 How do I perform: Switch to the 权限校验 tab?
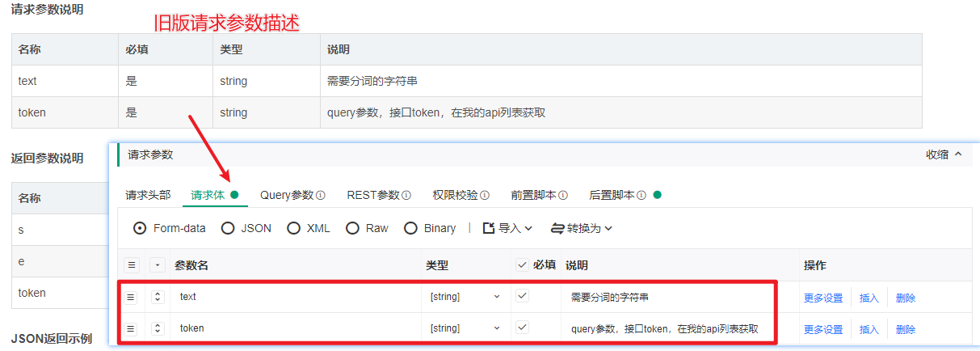[455, 195]
